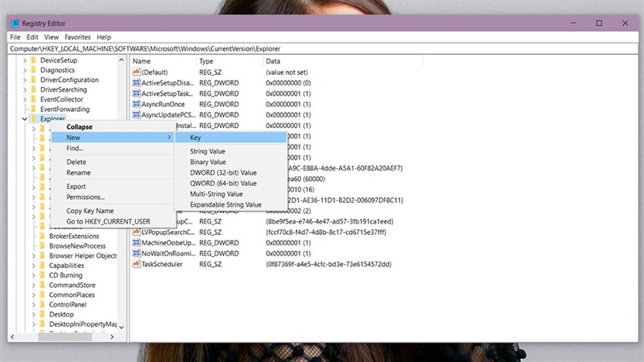Click the ActiveSetupTask... DWORD value icon
Image resolution: width=644 pixels, height=362 pixels.
136,93
